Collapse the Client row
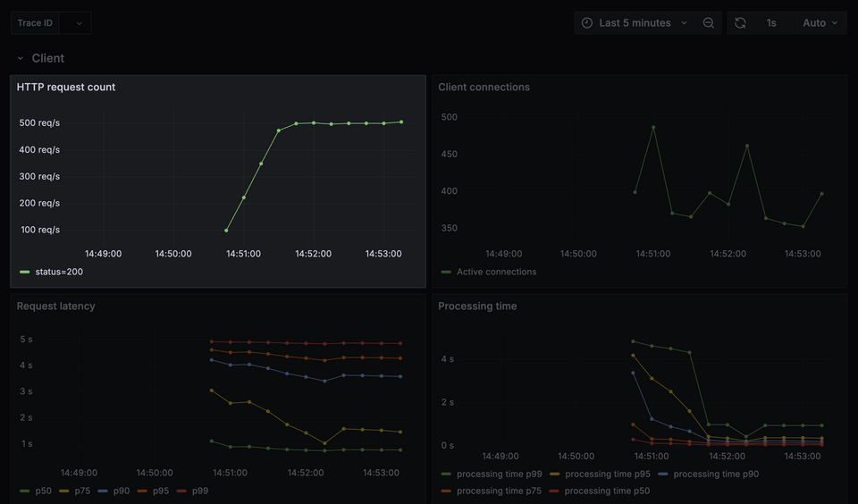Viewport: 858px width, 504px height. 21,58
